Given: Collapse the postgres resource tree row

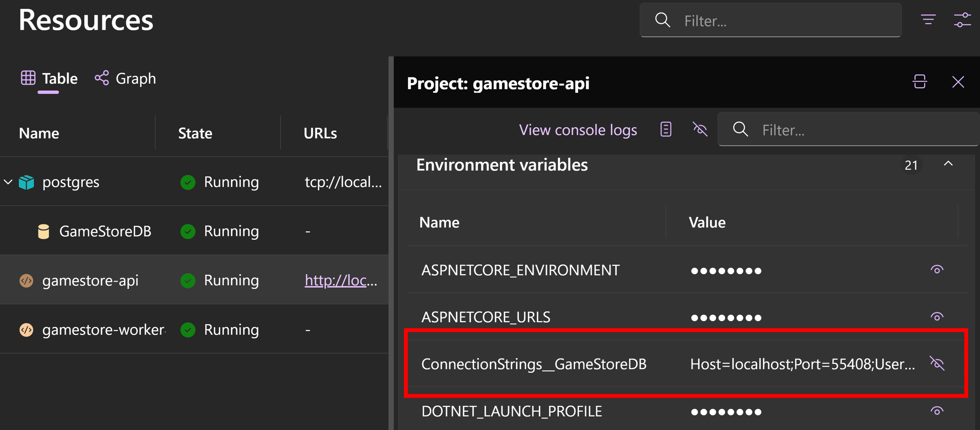Looking at the screenshot, I should [8, 182].
